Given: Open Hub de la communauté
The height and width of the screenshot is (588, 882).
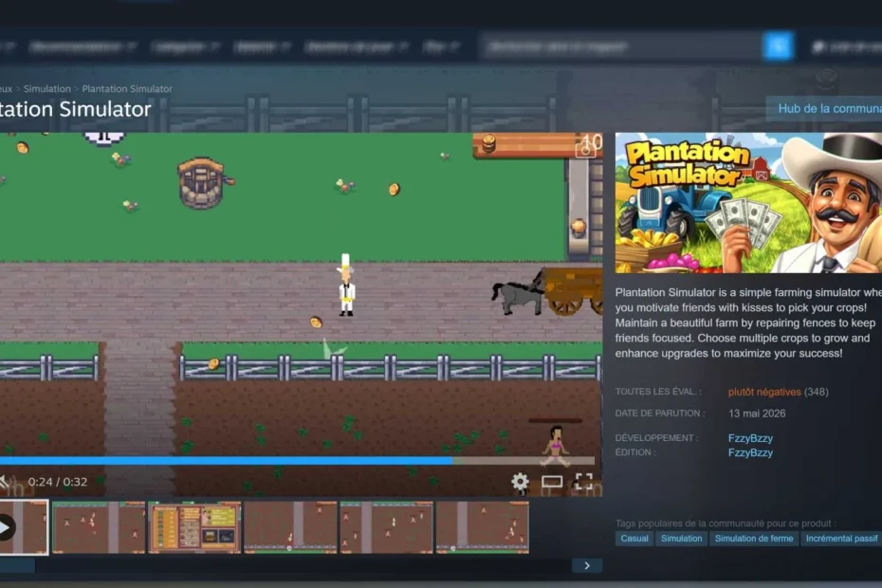Looking at the screenshot, I should click(825, 109).
